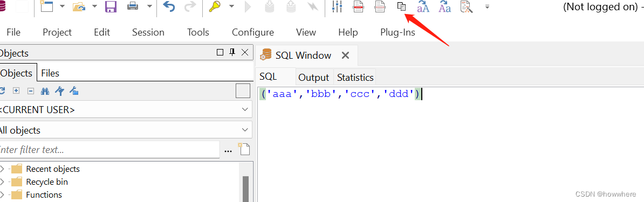Click the binoculars Find objects icon

click(x=45, y=90)
